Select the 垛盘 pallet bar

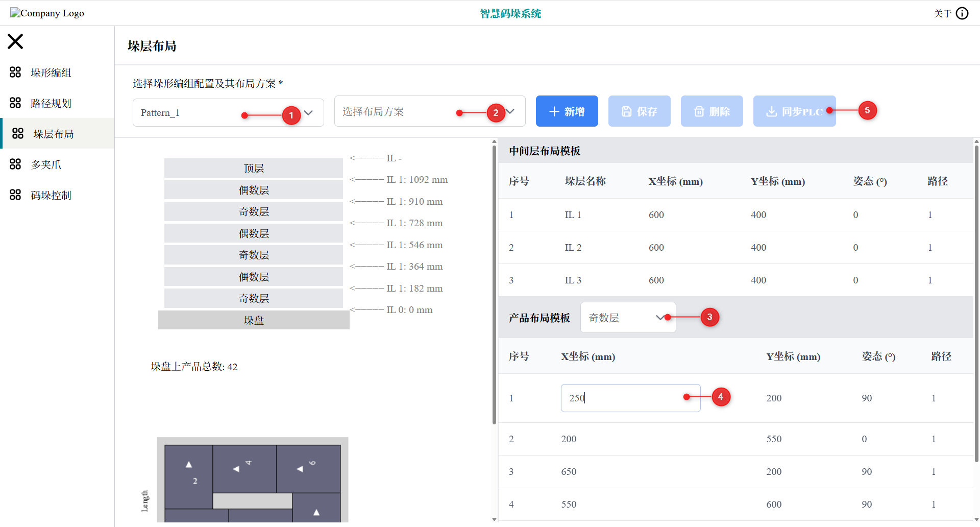click(254, 320)
